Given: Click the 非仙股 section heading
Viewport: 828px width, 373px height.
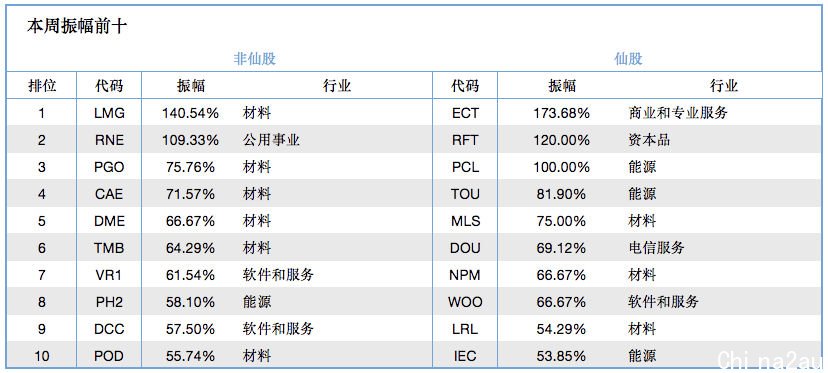Looking at the screenshot, I should point(255,58).
